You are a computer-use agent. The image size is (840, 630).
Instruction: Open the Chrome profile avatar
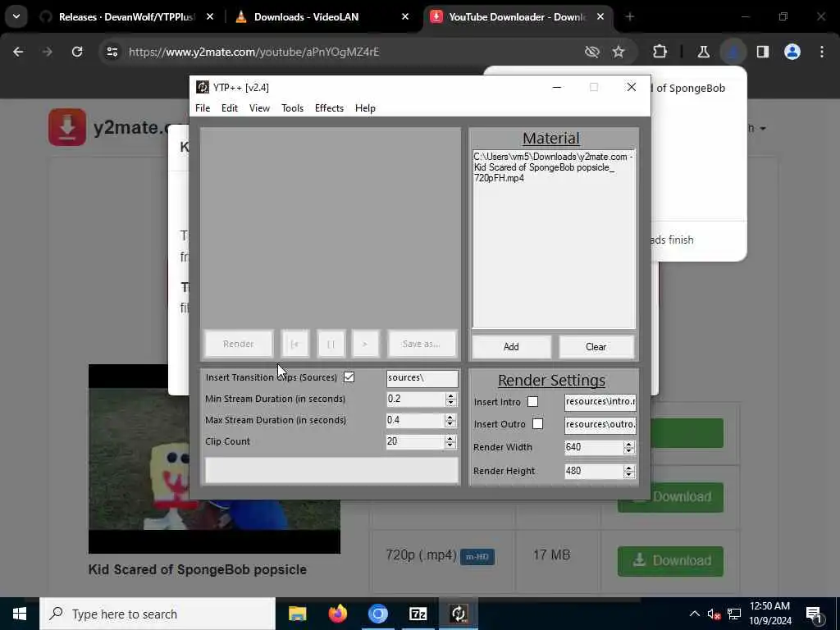click(x=792, y=52)
